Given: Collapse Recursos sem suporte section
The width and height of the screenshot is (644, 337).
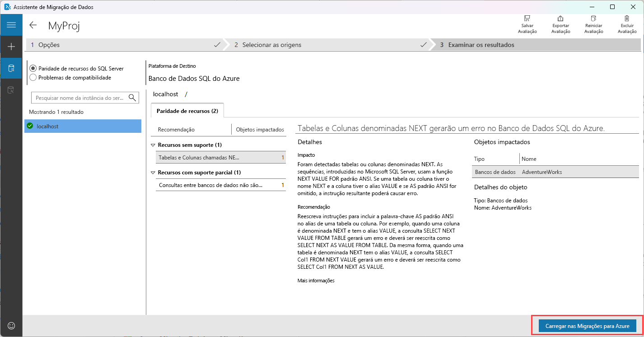Looking at the screenshot, I should (x=153, y=145).
